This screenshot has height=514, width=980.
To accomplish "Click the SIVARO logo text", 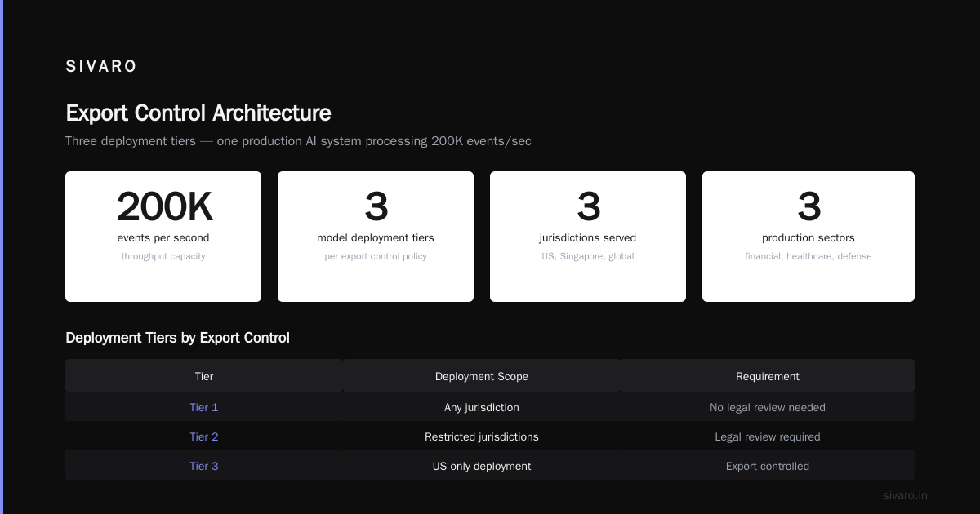I will (101, 67).
